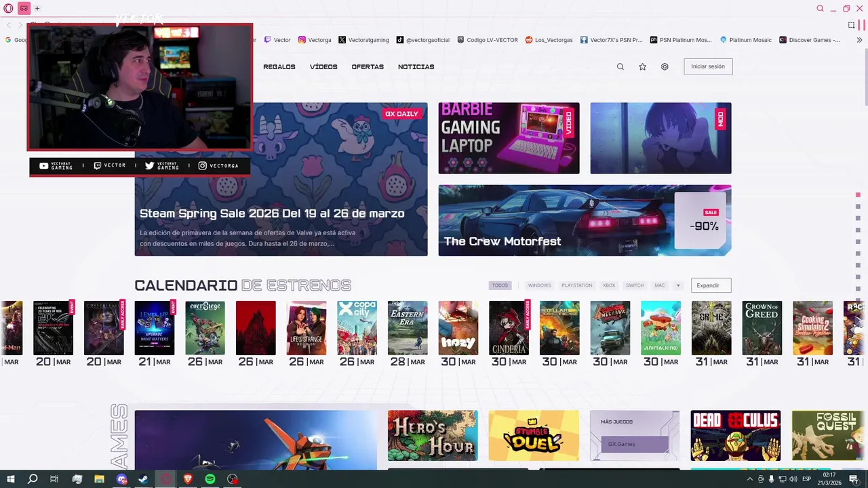This screenshot has height=488, width=868.
Task: Open the EverSiege release cover
Action: pyautogui.click(x=205, y=328)
